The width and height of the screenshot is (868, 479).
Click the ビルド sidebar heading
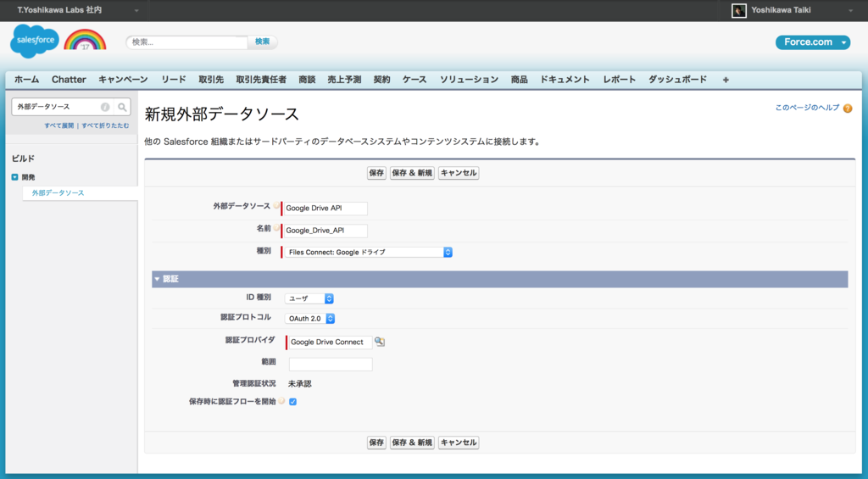tap(23, 159)
